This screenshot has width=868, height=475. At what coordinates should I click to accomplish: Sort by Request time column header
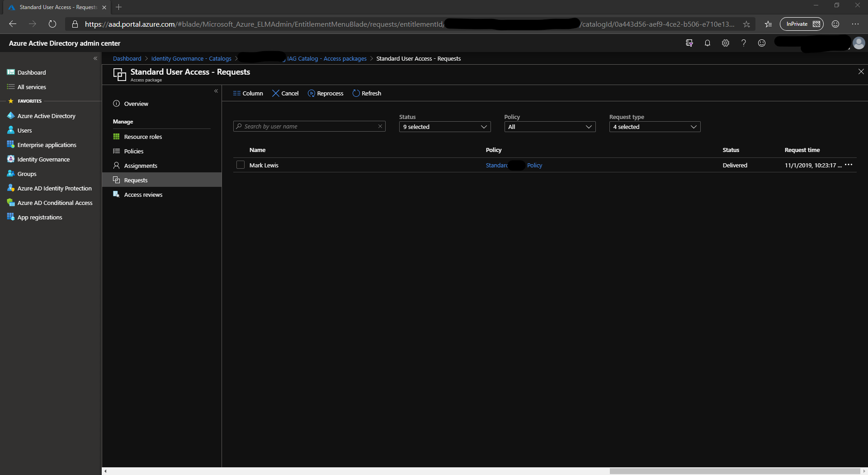802,150
